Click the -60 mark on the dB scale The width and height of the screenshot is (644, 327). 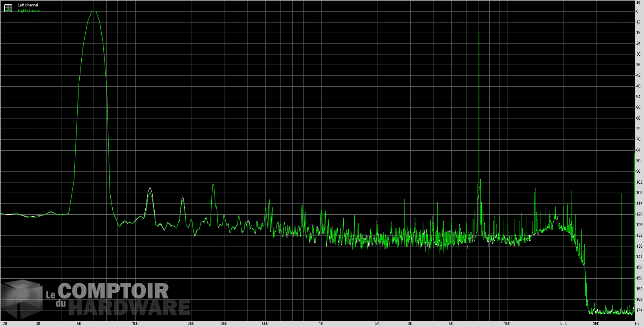(x=638, y=108)
